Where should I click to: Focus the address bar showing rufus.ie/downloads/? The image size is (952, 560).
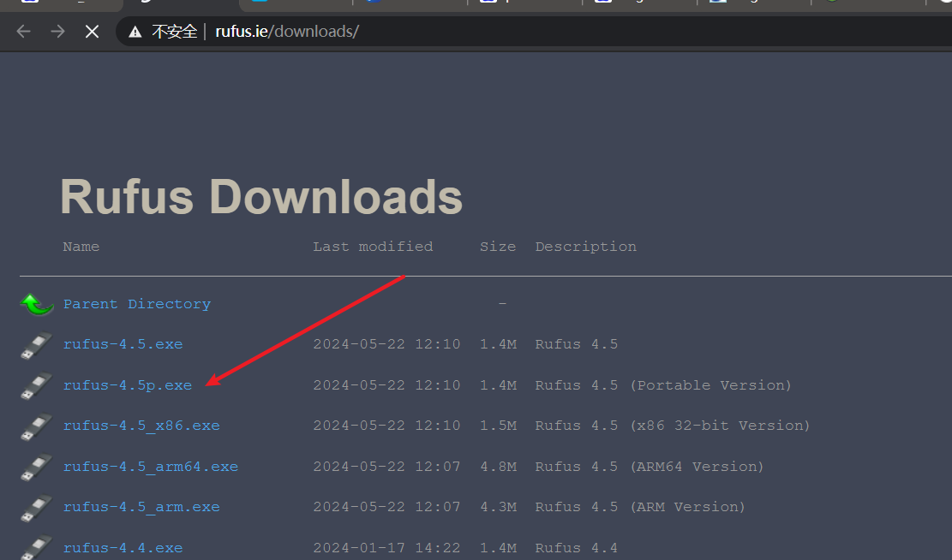[514, 32]
